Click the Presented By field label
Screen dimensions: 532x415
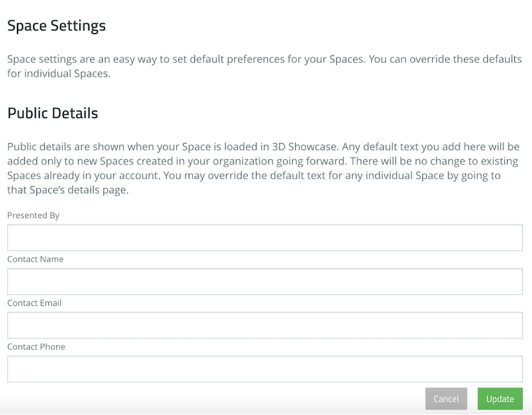(x=33, y=216)
